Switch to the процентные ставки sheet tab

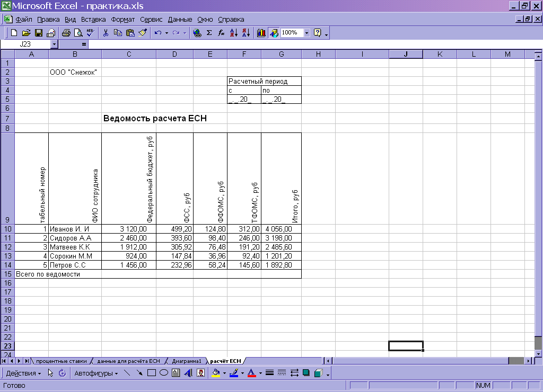tap(62, 361)
